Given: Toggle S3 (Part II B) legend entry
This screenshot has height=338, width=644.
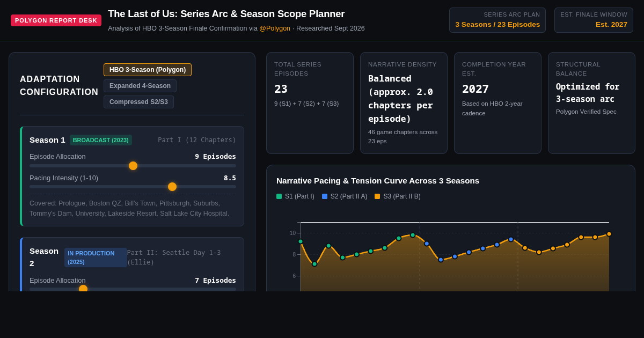Looking at the screenshot, I should pos(397,196).
